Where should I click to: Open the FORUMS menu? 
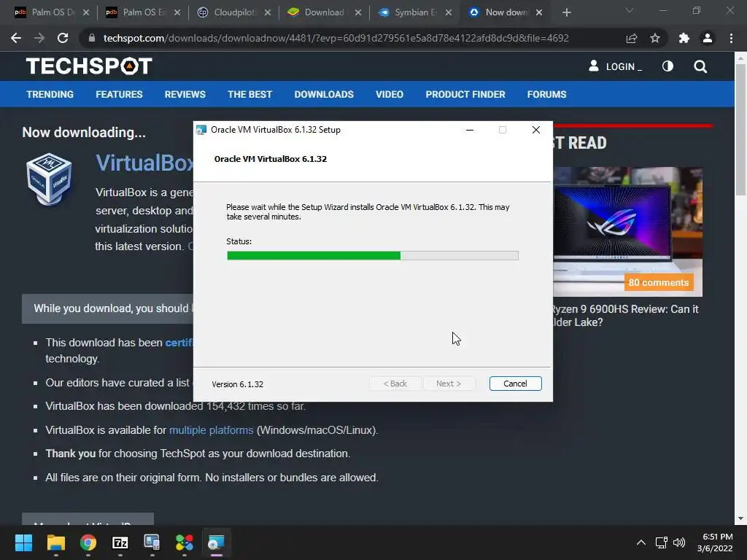point(546,94)
